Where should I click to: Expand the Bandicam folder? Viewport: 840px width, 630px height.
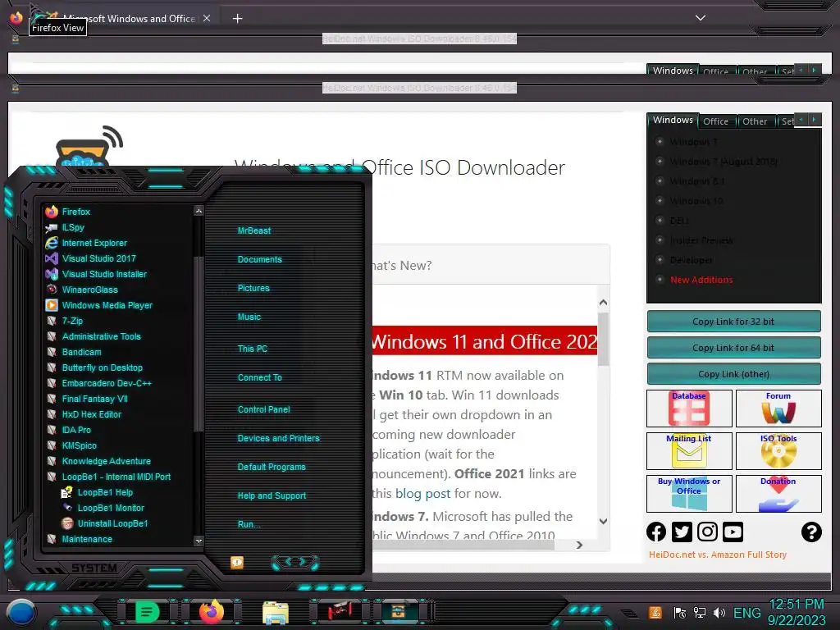coord(73,352)
